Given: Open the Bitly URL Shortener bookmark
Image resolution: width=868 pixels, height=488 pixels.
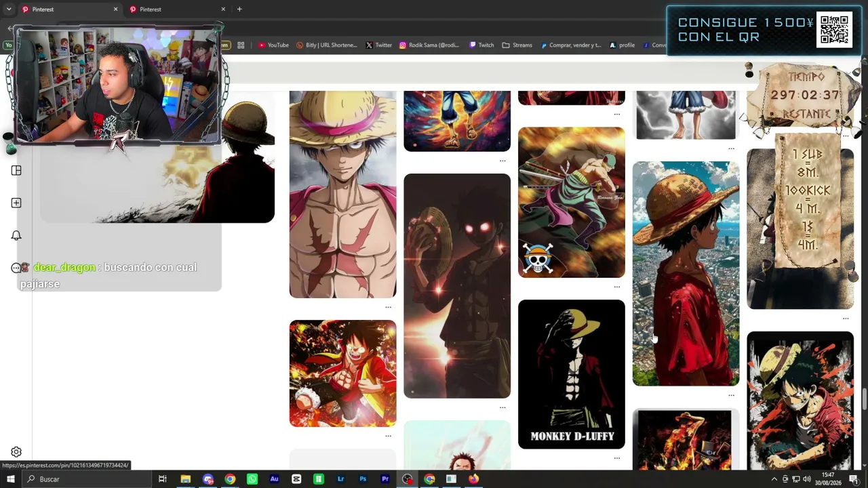Looking at the screenshot, I should [327, 45].
